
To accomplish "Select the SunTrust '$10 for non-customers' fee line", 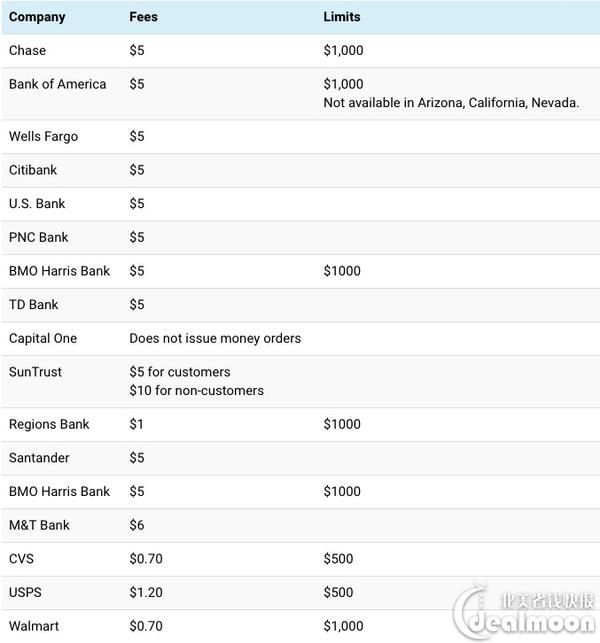I will tap(196, 390).
